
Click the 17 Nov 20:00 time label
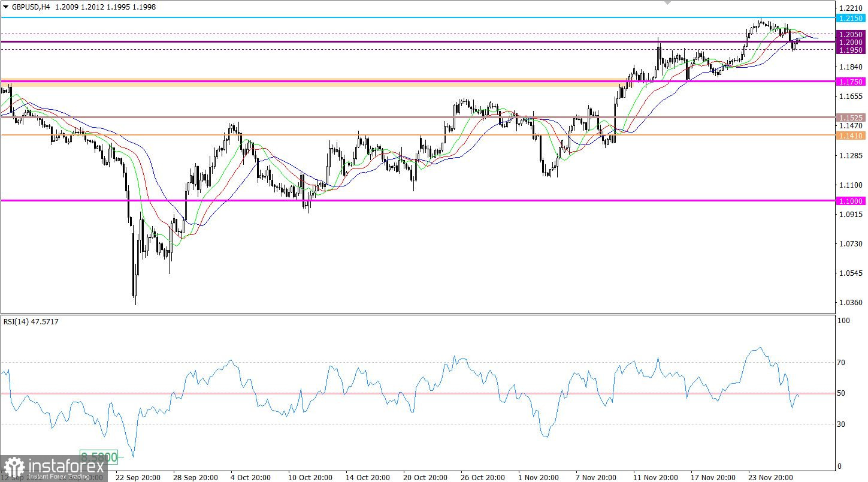[713, 478]
